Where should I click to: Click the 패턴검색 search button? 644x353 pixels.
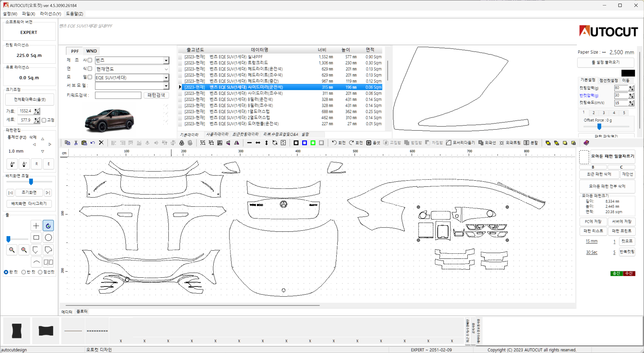[156, 95]
